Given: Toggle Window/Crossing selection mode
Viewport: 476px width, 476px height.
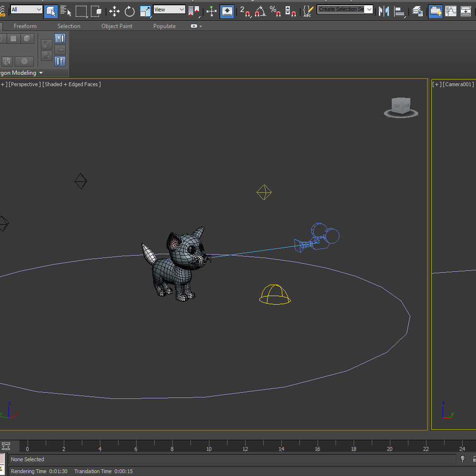Looking at the screenshot, I should (x=96, y=11).
